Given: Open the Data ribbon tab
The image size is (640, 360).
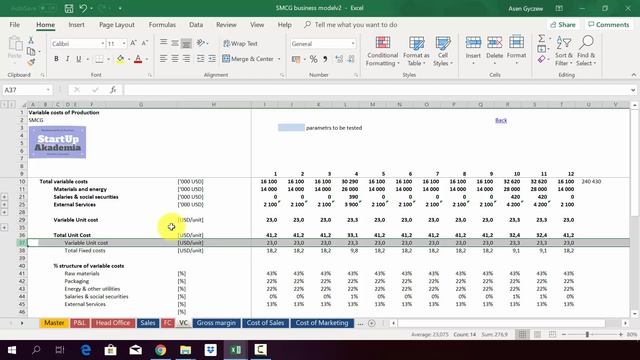Looking at the screenshot, I should point(196,25).
